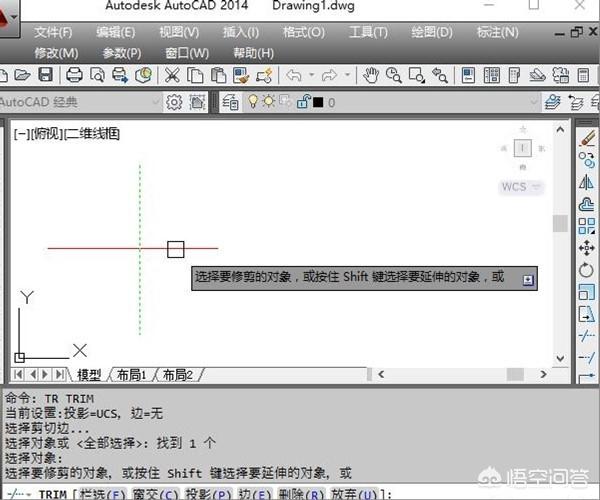
Task: Open the Tool Palettes icon
Action: click(x=514, y=75)
